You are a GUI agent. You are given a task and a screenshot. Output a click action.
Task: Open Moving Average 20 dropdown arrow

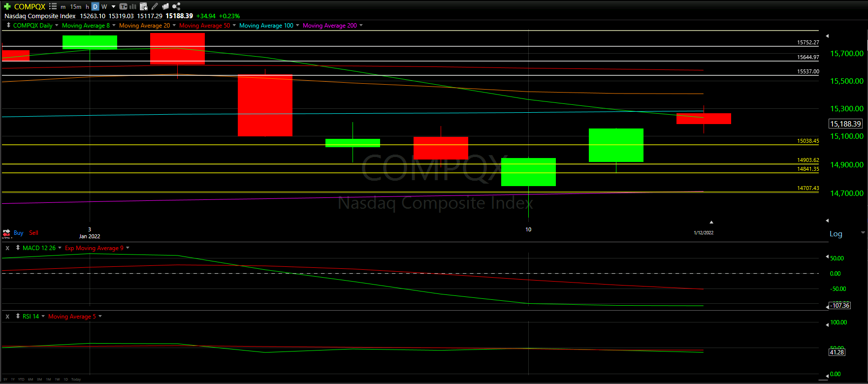[174, 25]
